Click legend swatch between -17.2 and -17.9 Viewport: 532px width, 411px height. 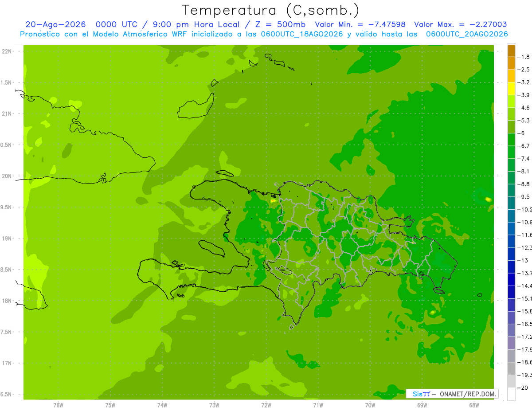[x=511, y=343]
